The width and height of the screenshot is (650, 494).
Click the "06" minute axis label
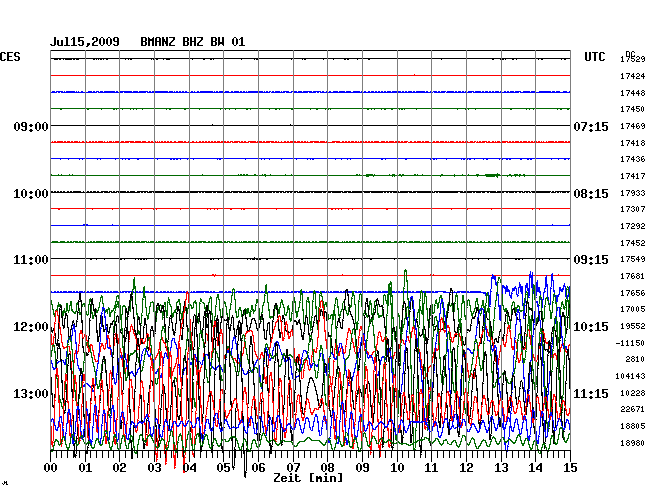pyautogui.click(x=258, y=468)
